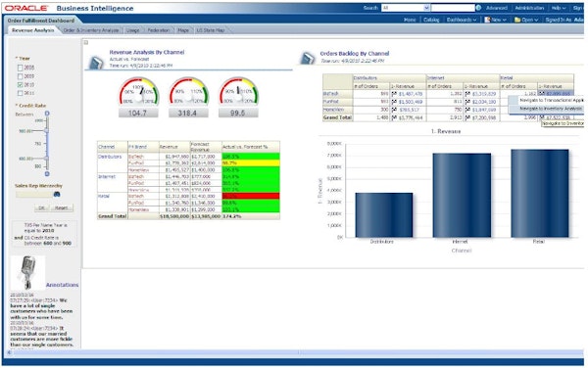
Task: Click the Retail channel link in revenue table
Action: (x=104, y=196)
